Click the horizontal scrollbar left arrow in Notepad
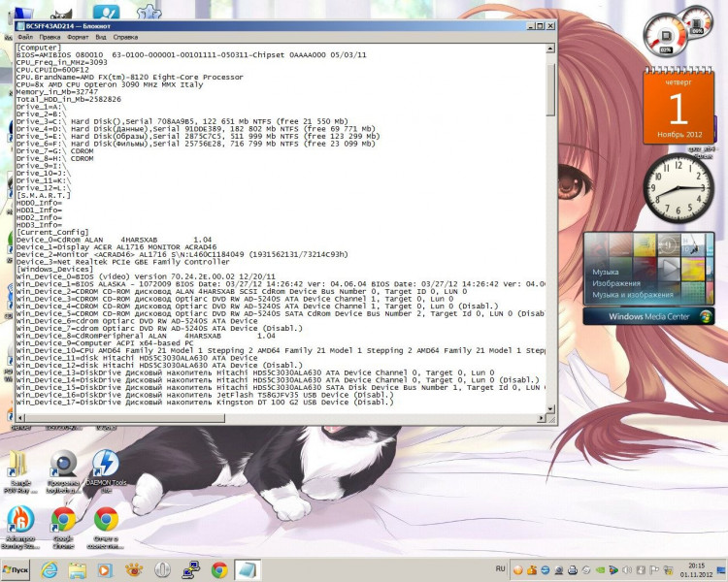 [x=20, y=418]
